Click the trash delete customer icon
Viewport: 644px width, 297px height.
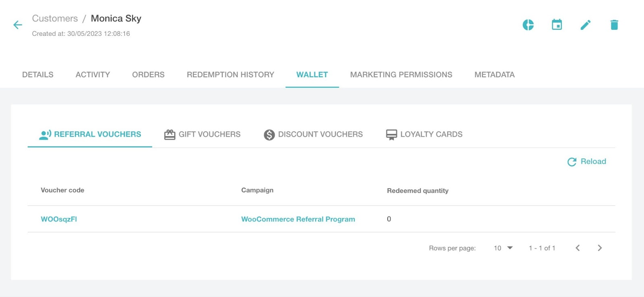[614, 25]
